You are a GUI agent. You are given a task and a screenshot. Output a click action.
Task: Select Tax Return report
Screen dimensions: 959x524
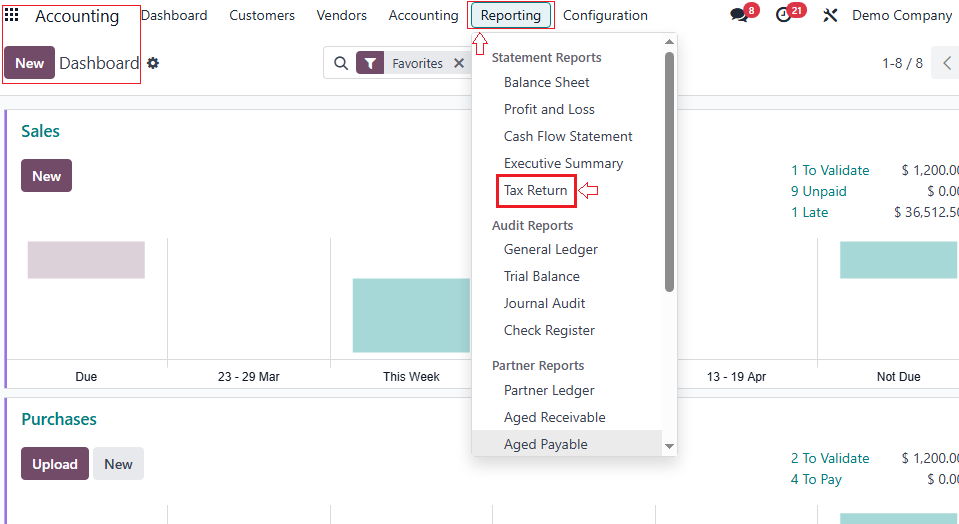(535, 190)
